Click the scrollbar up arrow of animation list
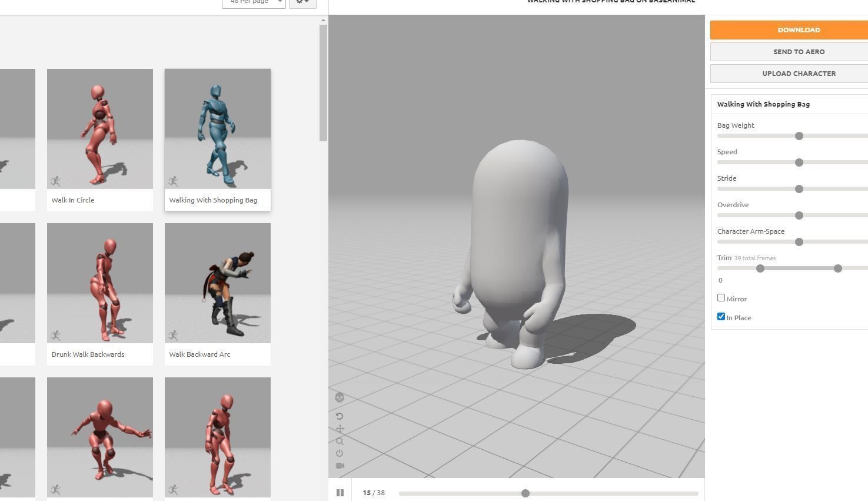Viewport: 868px width, 501px height. [x=323, y=21]
